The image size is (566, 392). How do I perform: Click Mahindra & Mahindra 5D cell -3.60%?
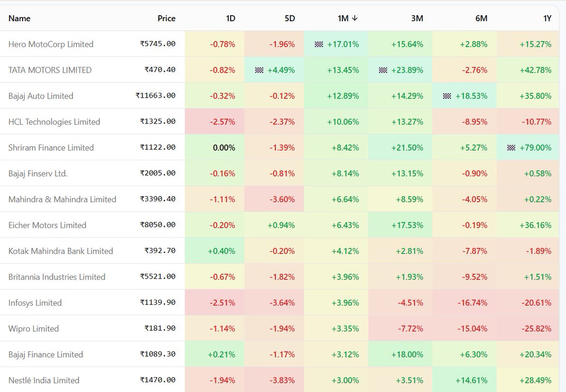click(275, 199)
